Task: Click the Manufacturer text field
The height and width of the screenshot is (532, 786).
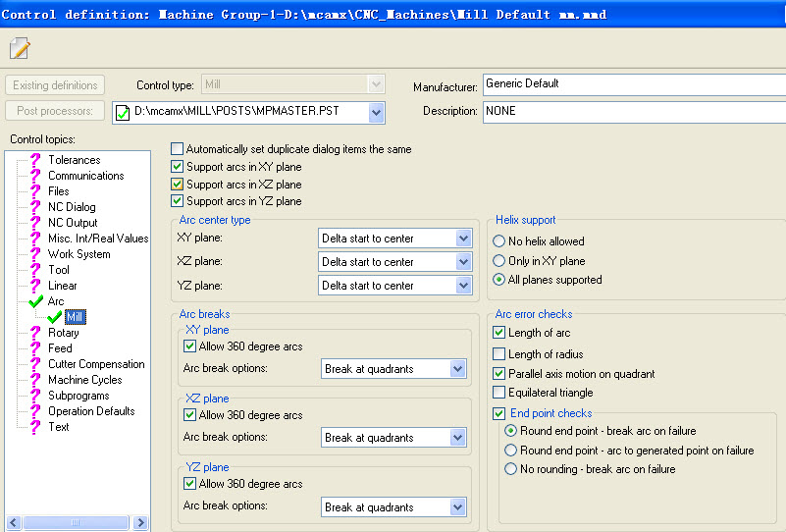Action: tap(633, 84)
